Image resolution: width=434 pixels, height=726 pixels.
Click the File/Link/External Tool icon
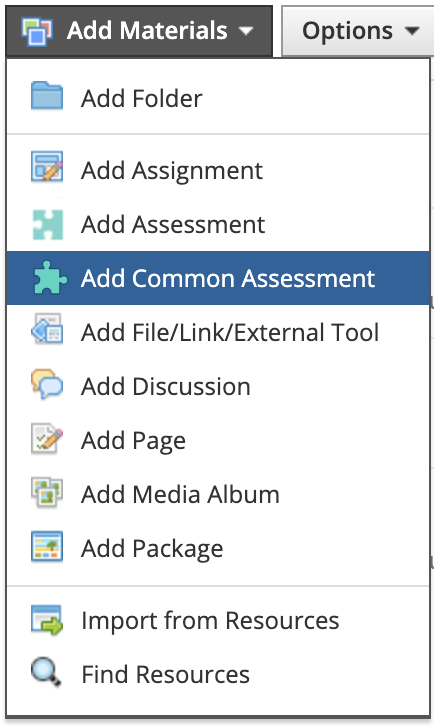pyautogui.click(x=47, y=329)
